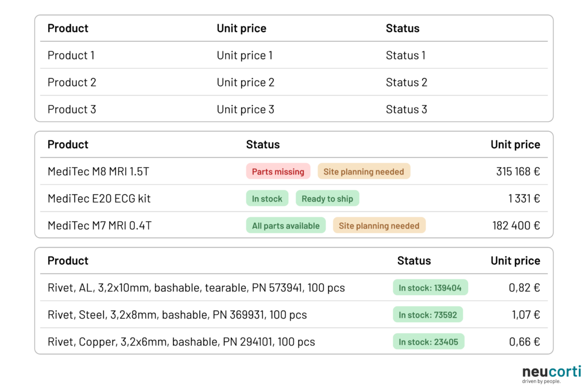Select the MediTec E20 ECG kit product
Image resolution: width=588 pixels, height=391 pixels.
(99, 199)
